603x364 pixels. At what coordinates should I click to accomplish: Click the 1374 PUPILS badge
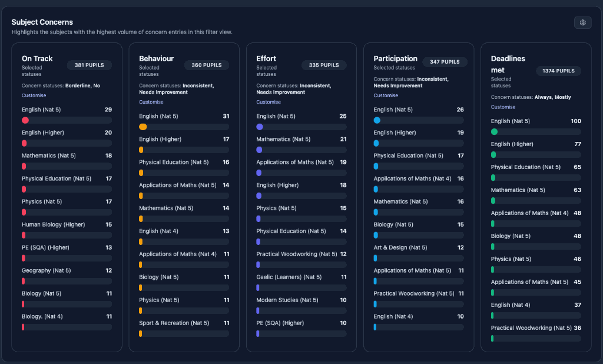[558, 71]
